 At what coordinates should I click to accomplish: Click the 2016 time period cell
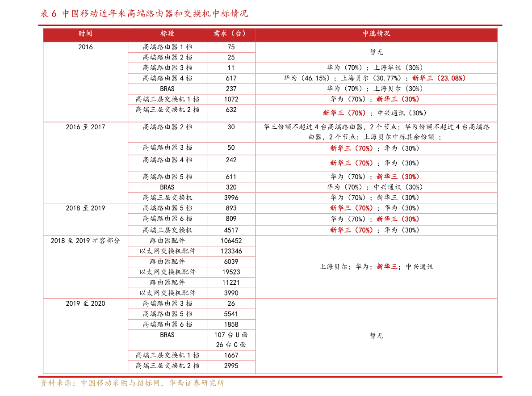coord(85,47)
